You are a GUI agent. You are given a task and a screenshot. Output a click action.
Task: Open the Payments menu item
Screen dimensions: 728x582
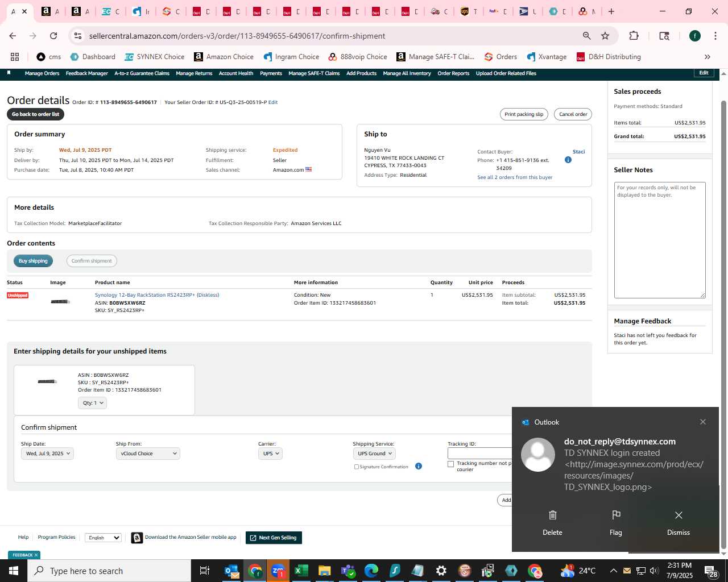point(271,73)
